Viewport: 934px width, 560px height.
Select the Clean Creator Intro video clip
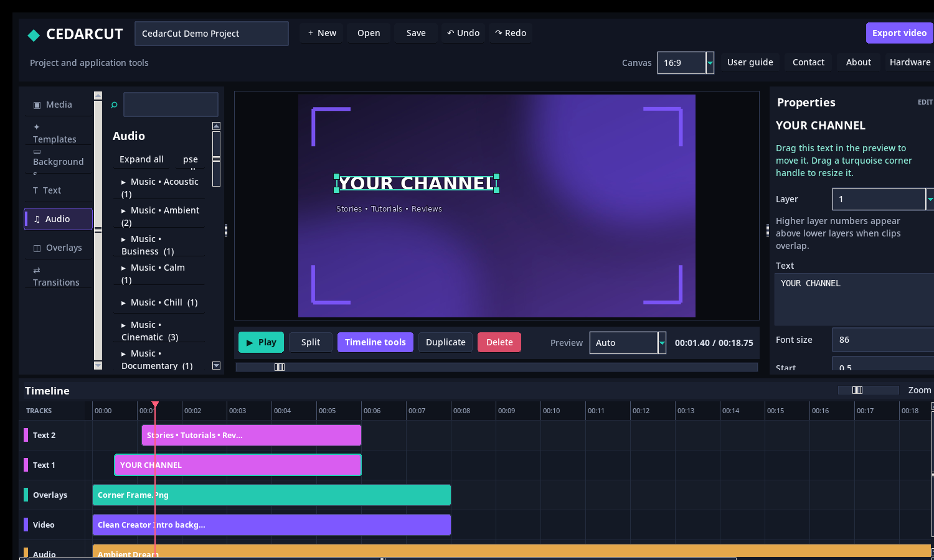point(271,525)
